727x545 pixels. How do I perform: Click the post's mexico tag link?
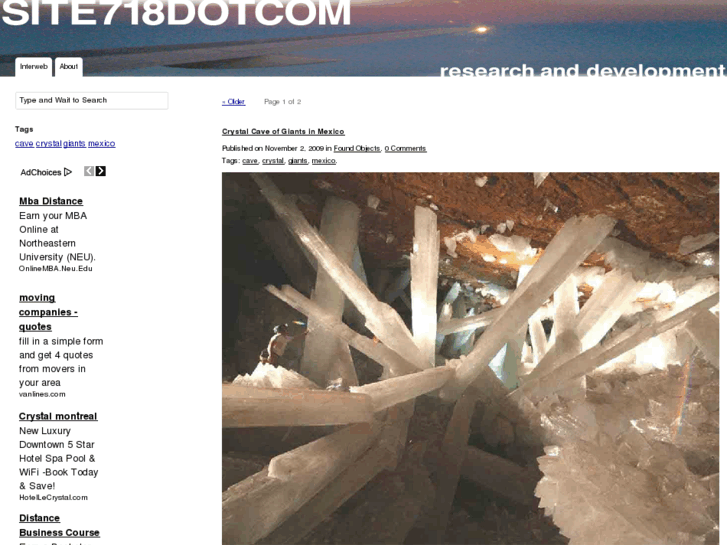click(x=324, y=160)
